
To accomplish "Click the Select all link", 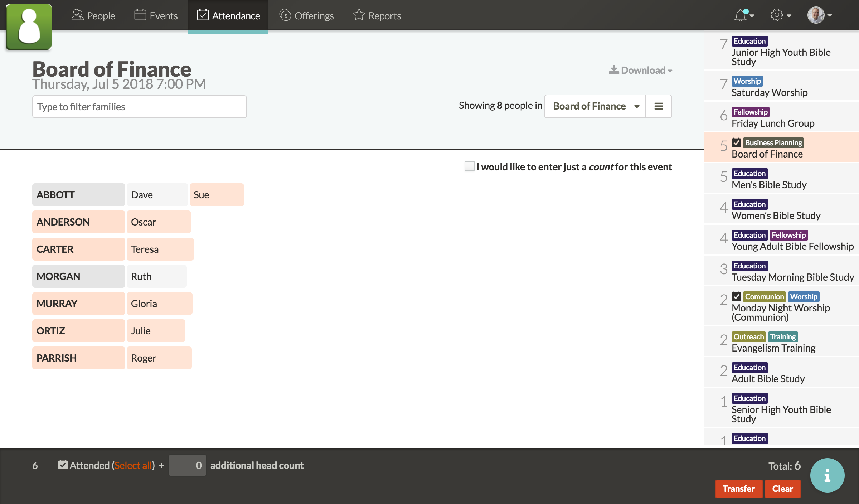I will [134, 465].
